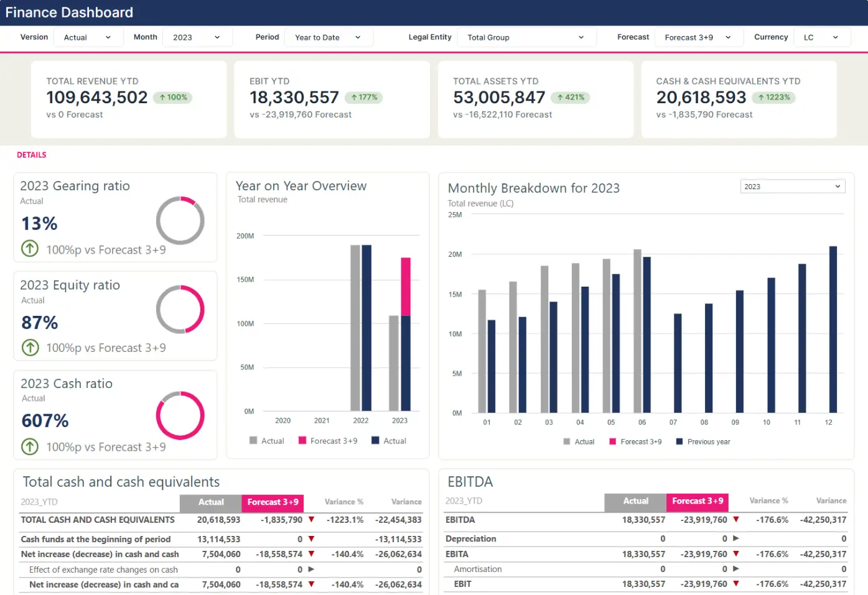Click the 177% green badge on EBIT YTD
The image size is (868, 595).
click(364, 98)
